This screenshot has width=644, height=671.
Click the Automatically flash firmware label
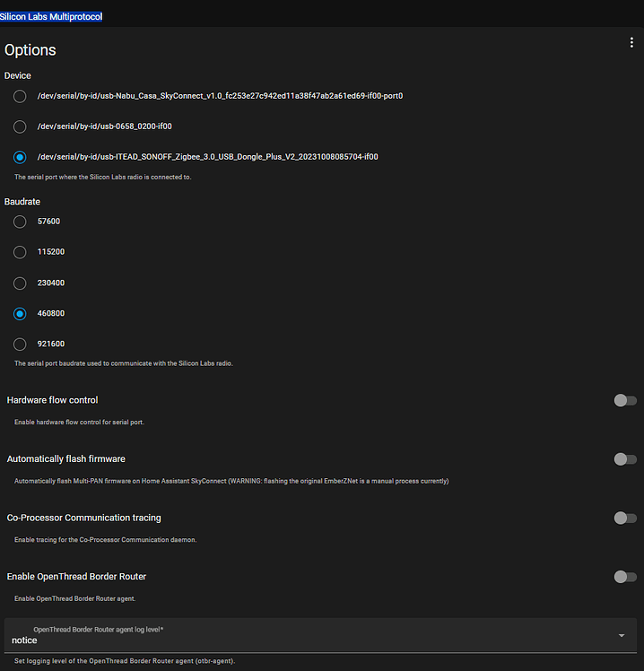click(66, 458)
